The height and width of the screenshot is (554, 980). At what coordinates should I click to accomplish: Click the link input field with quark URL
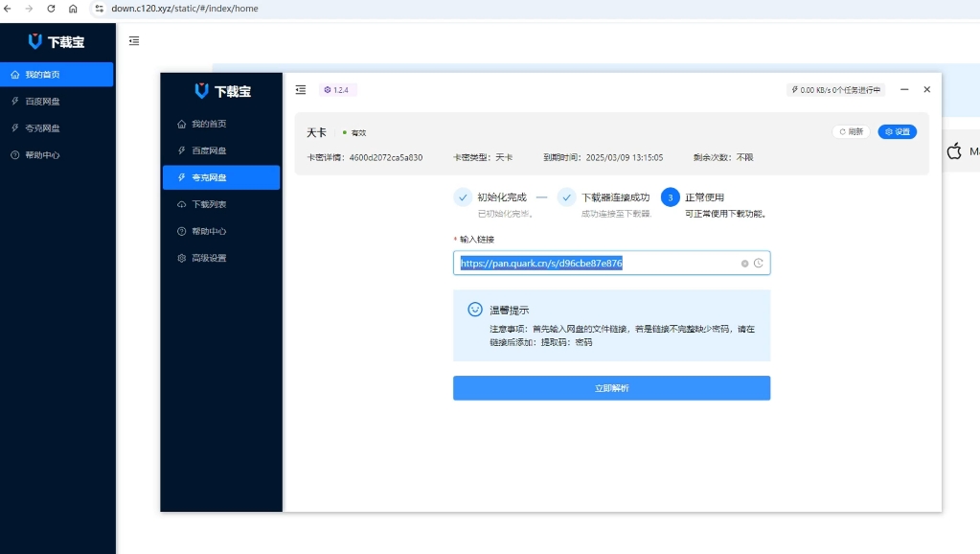611,264
